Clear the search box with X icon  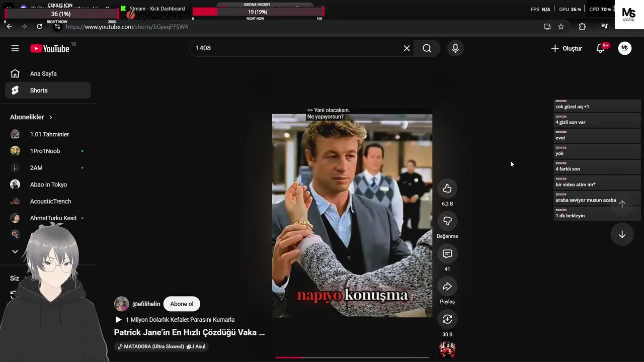(407, 48)
